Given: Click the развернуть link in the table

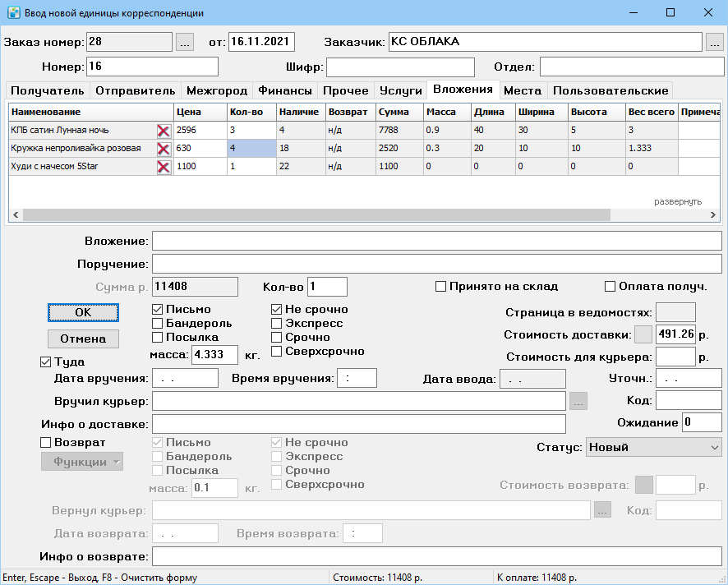Looking at the screenshot, I should (x=678, y=202).
